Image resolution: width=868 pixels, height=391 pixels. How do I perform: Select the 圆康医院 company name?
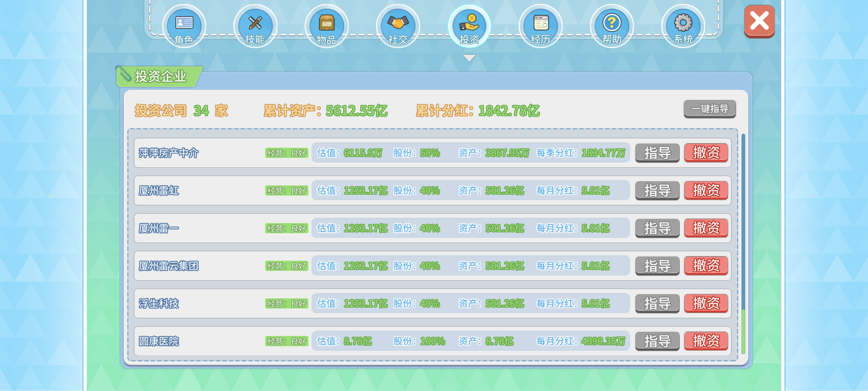[159, 341]
